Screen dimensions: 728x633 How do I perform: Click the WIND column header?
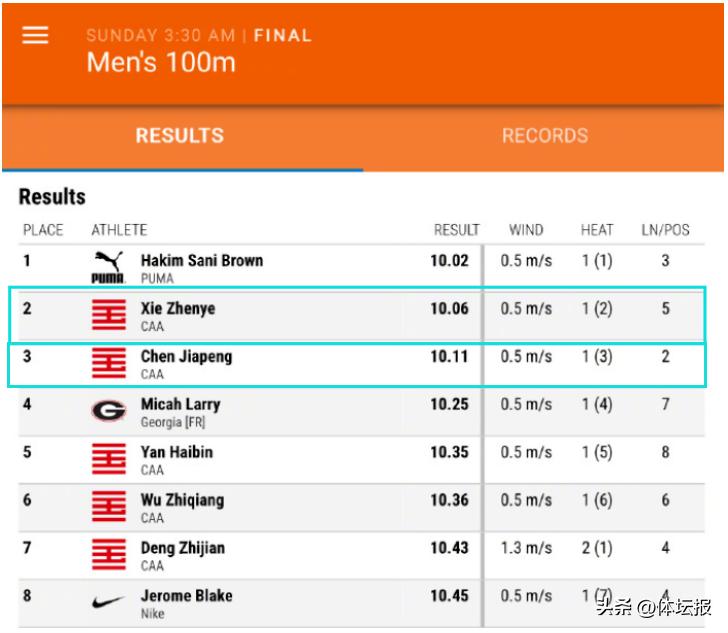point(526,230)
